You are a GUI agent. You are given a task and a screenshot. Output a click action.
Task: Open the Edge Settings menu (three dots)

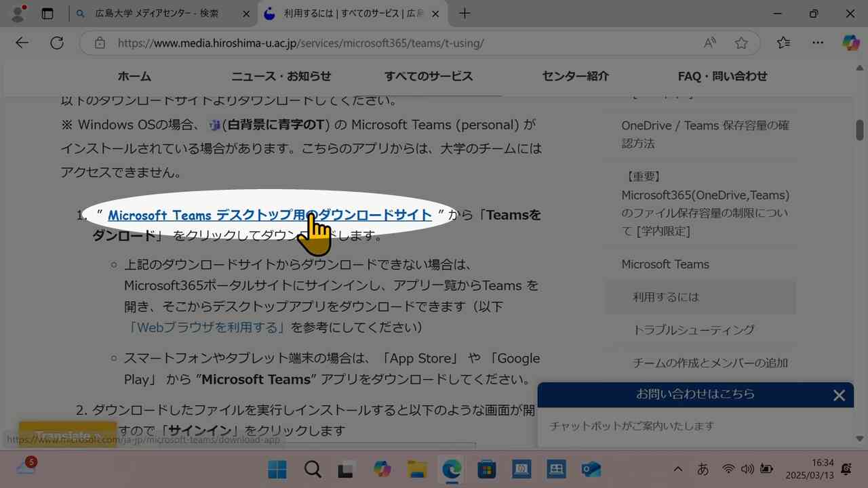818,42
